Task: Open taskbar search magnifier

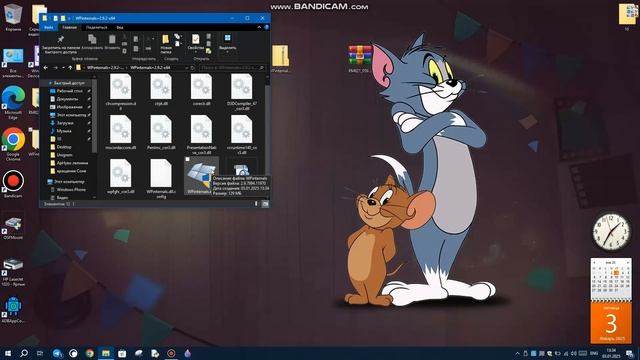Action: click(x=24, y=353)
